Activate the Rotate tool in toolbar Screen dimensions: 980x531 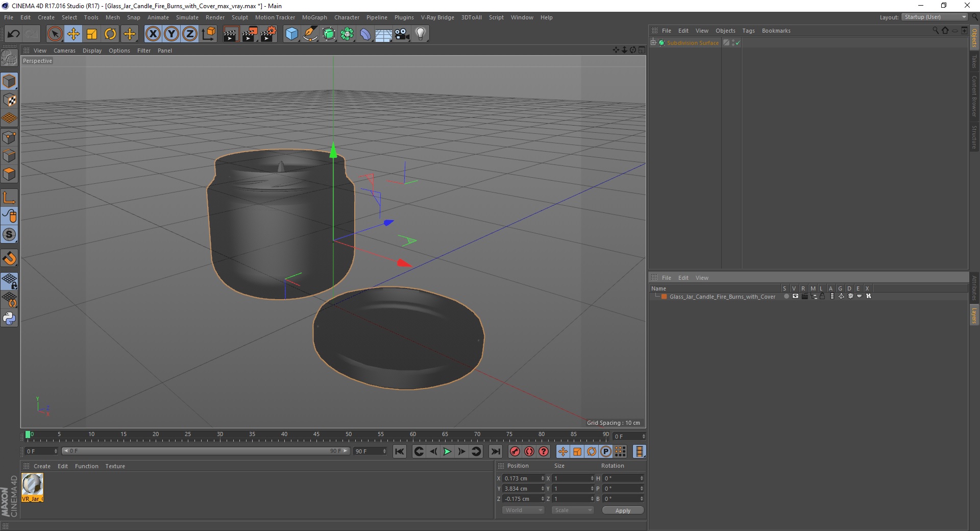[x=110, y=34]
